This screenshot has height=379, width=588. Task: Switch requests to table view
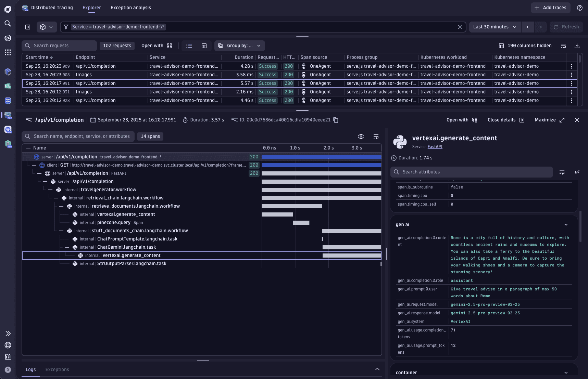204,45
